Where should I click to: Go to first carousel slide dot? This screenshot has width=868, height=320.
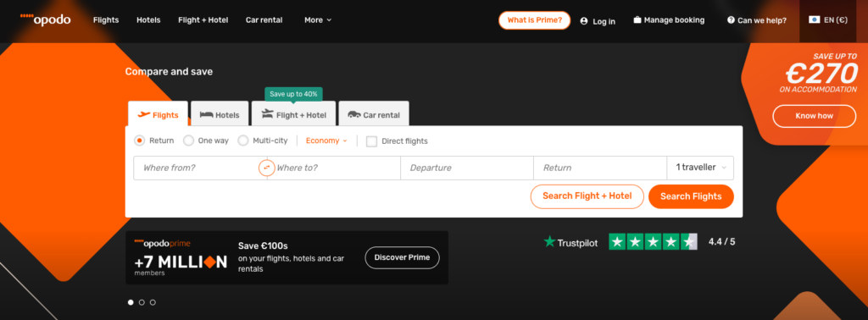tap(131, 302)
